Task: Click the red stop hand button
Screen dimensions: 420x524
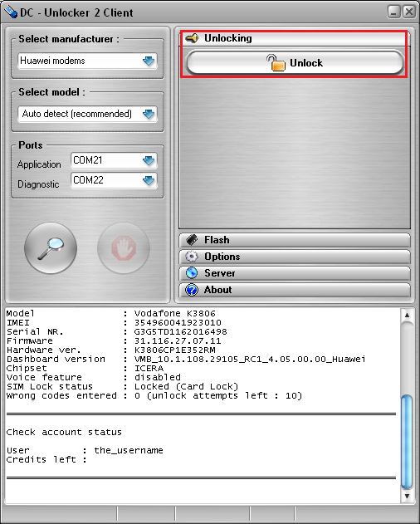Action: 124,248
